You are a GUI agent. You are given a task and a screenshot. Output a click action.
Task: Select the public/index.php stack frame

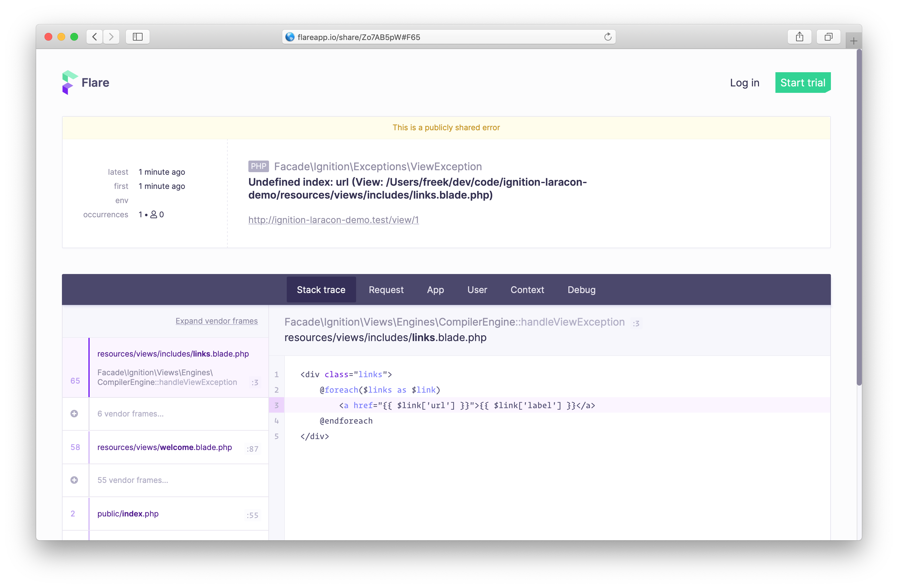(x=166, y=514)
